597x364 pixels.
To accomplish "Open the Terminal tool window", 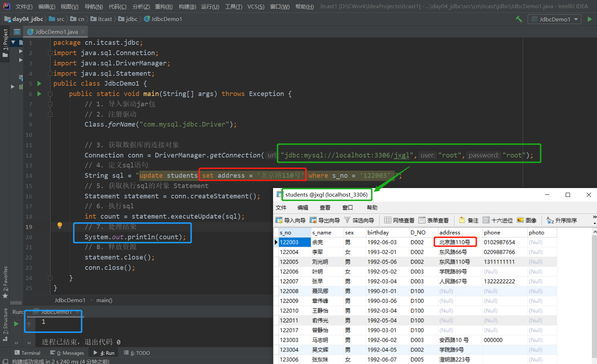I will pyautogui.click(x=27, y=353).
